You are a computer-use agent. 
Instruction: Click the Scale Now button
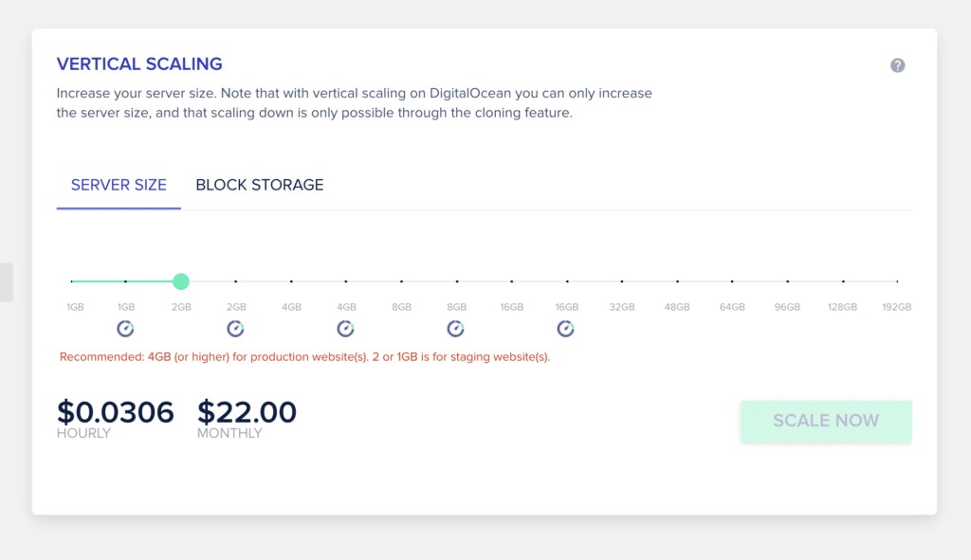coord(826,421)
